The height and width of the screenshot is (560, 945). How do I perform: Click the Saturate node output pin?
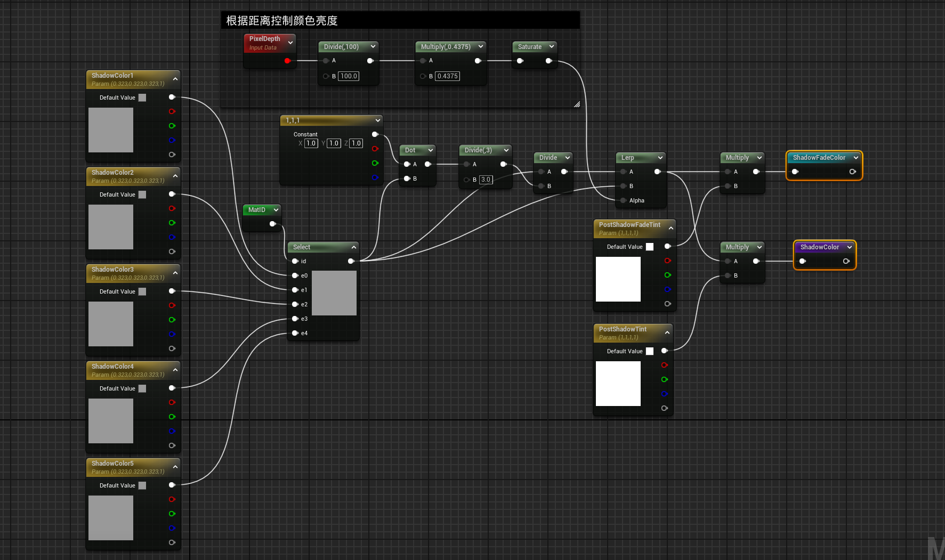(x=548, y=61)
